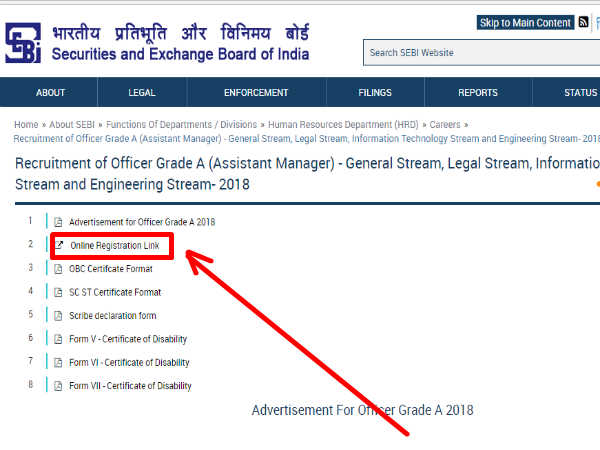Viewport: 600px width, 450px height.
Task: Open Form VII - Certificate of Disability
Action: pos(130,386)
